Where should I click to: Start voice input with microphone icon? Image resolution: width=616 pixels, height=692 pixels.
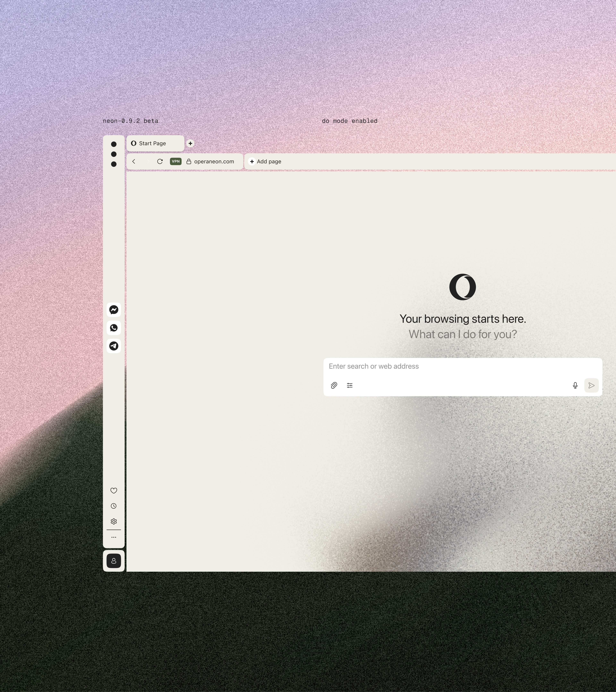[575, 385]
